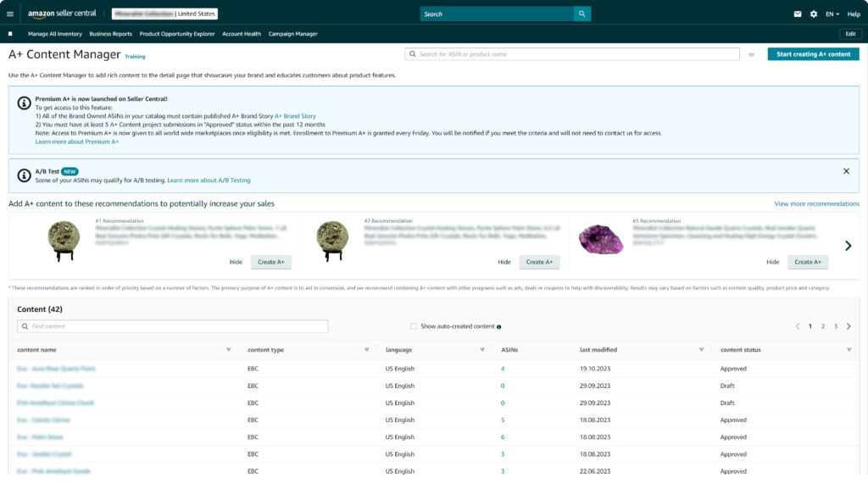Open Campaign Manager menu

click(x=292, y=34)
